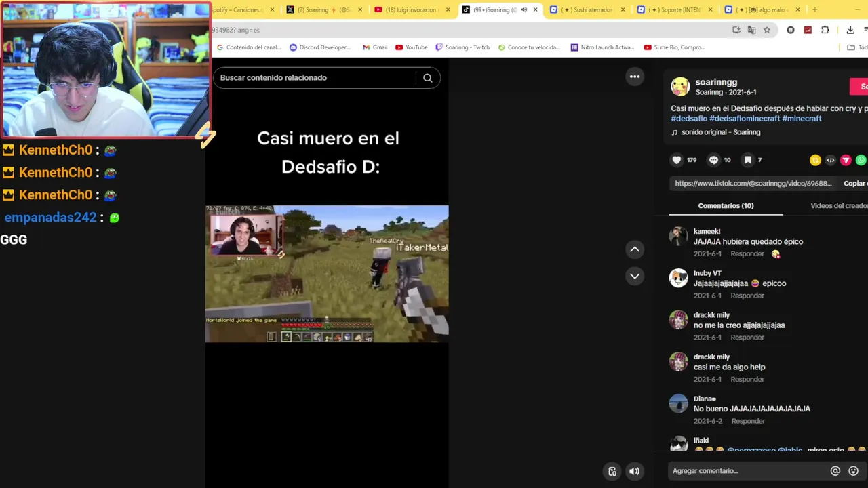The height and width of the screenshot is (488, 868).
Task: Select the 'Comentarios (10)' tab
Action: pos(726,206)
